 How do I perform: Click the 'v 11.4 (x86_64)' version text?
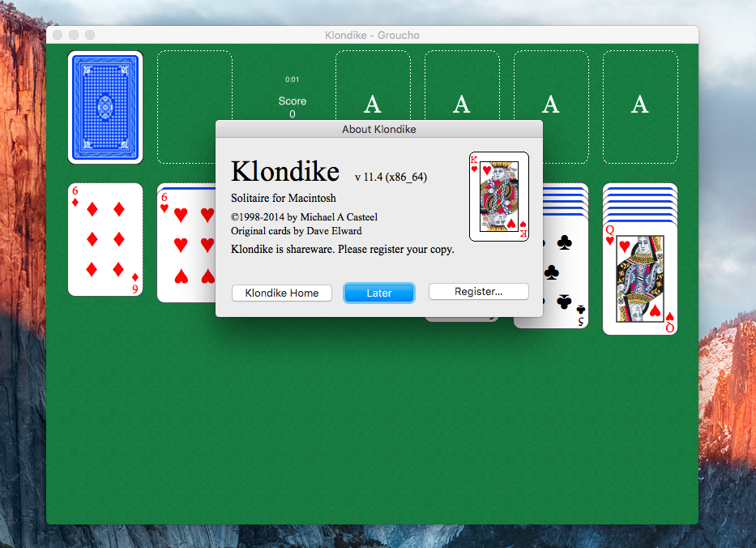pos(391,177)
